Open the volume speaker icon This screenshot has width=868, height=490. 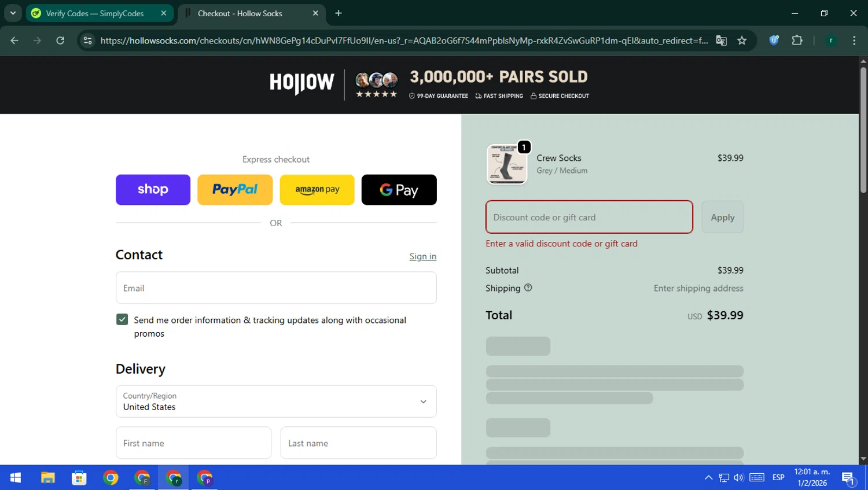tap(739, 478)
